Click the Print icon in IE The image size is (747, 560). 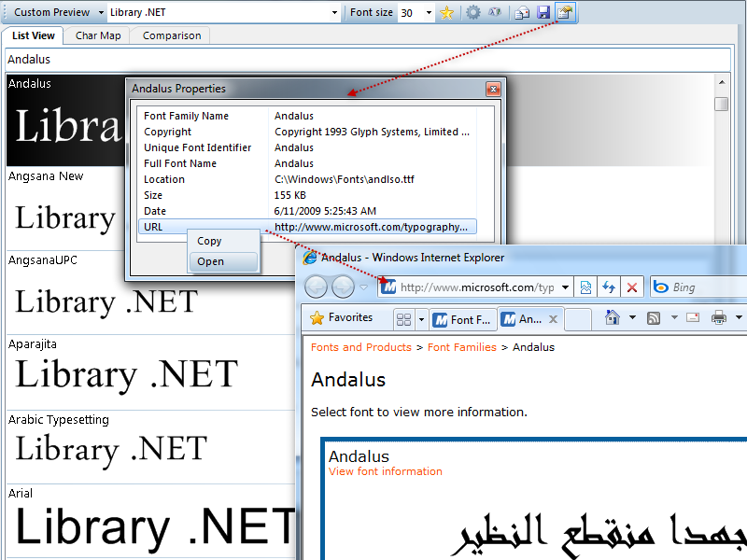pyautogui.click(x=718, y=317)
